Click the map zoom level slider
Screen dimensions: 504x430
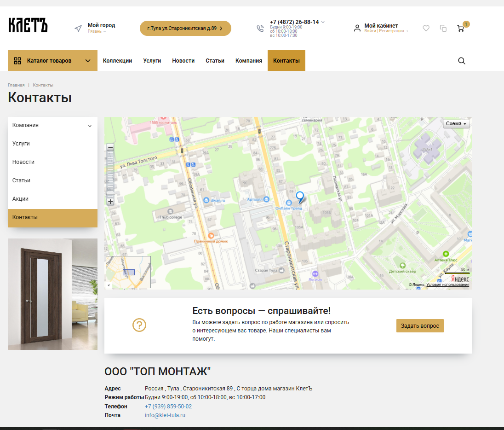110,175
